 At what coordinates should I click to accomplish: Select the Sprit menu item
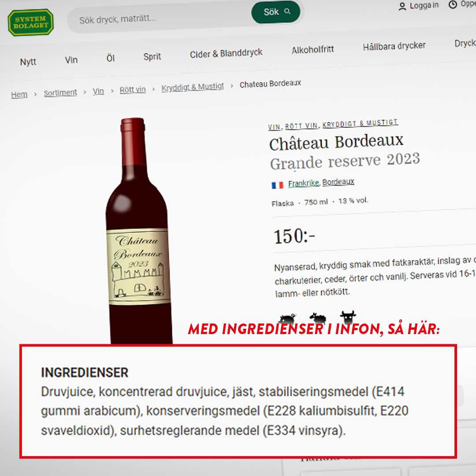152,57
